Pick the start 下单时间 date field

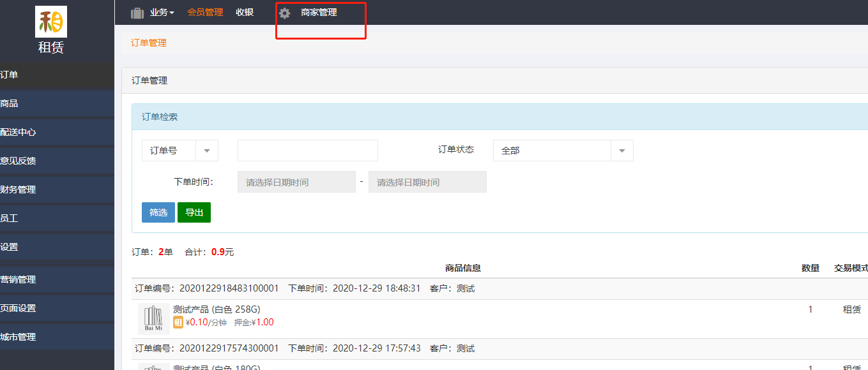[x=296, y=182]
